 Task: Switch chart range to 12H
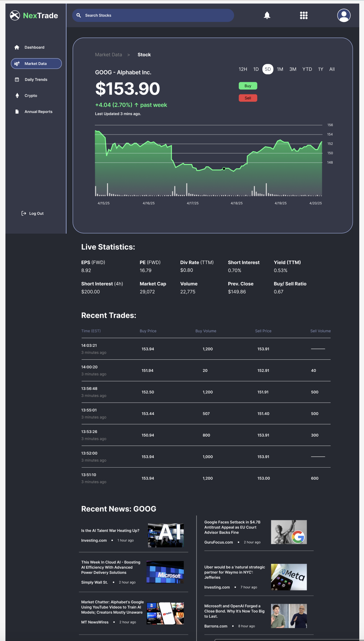(x=243, y=69)
